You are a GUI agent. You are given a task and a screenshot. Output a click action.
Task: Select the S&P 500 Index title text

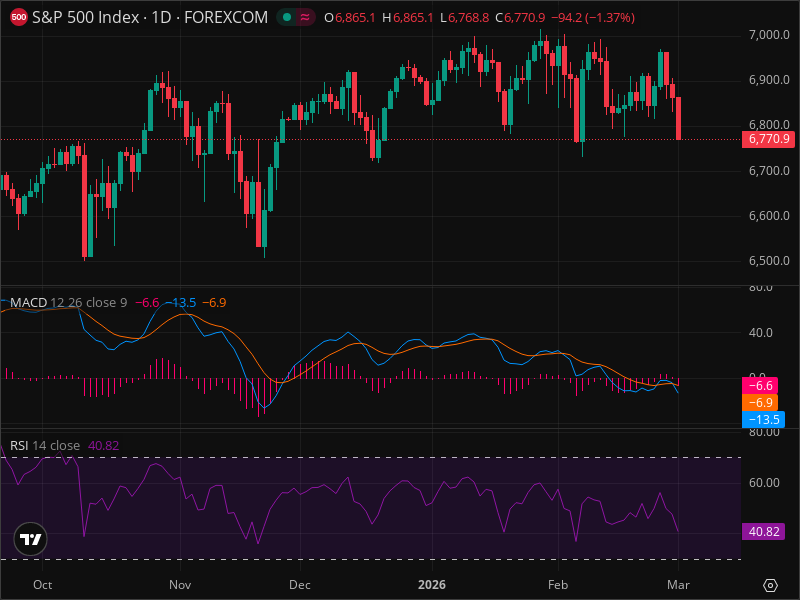coord(86,17)
